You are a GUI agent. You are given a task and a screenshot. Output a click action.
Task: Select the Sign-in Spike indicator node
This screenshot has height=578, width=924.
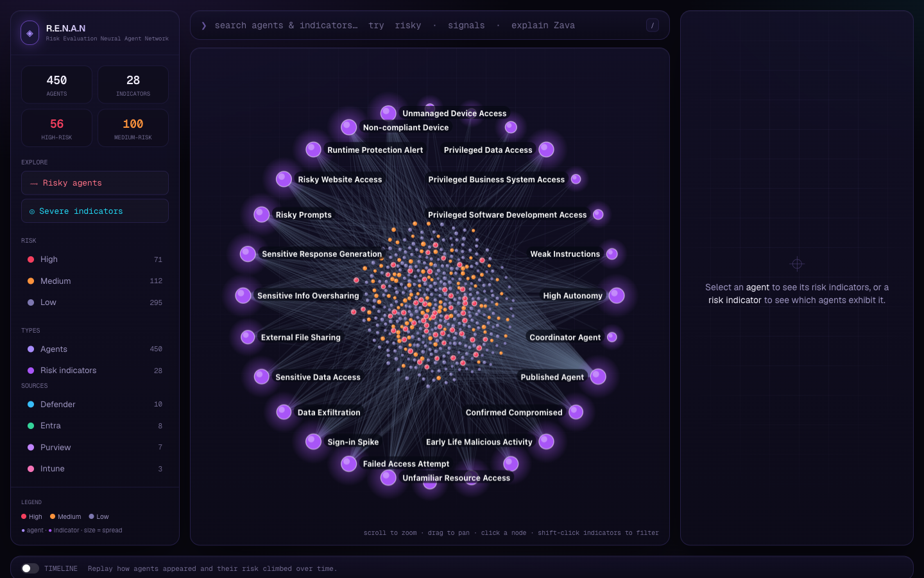[313, 442]
